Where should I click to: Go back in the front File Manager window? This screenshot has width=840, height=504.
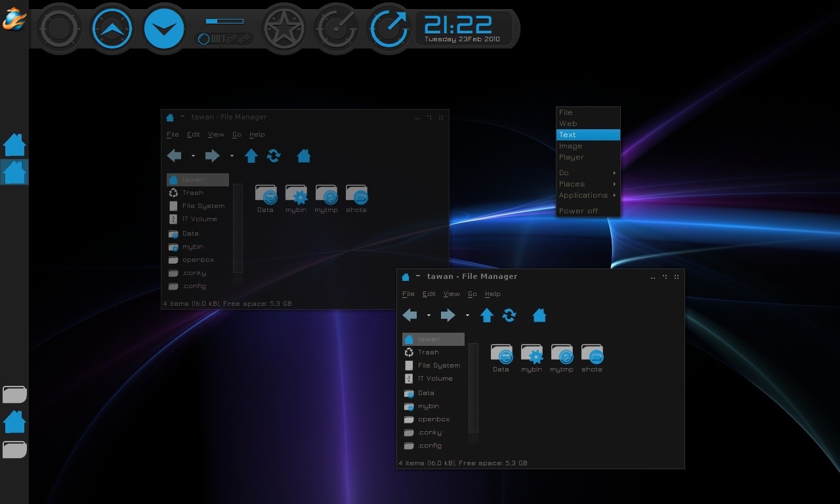click(x=410, y=316)
